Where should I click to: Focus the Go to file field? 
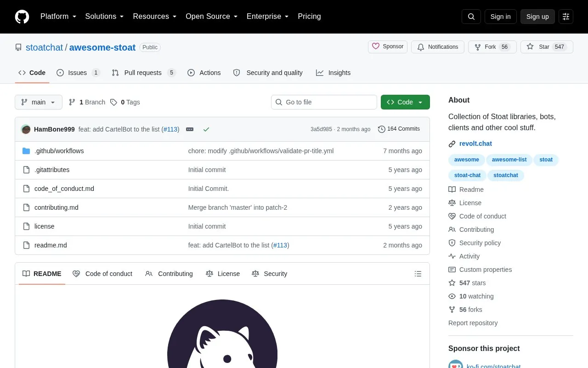tap(324, 102)
